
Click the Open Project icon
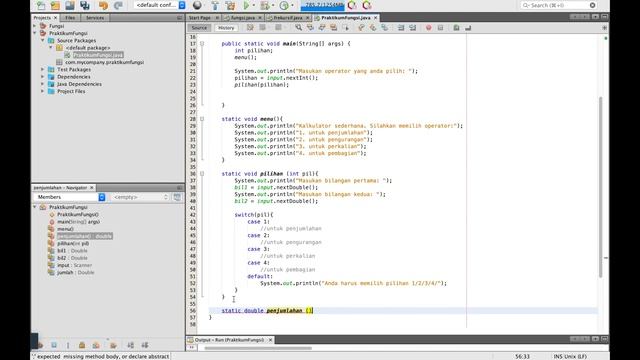70,5
